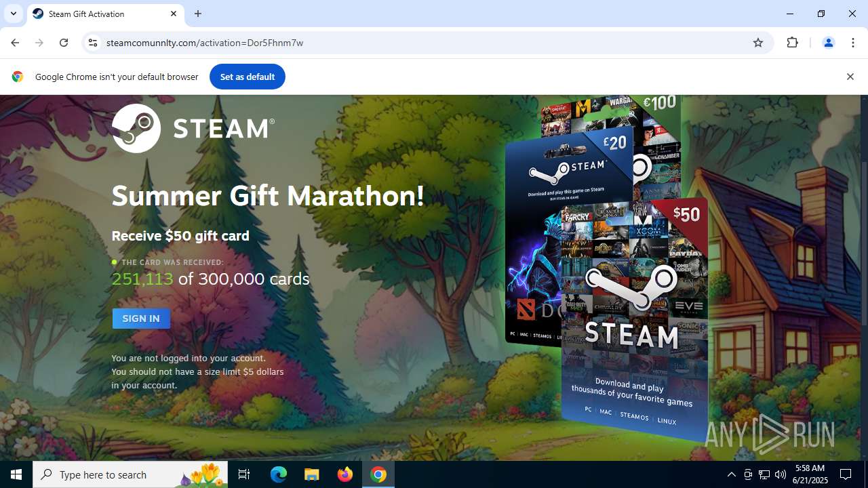The image size is (868, 488).
Task: Launch Firefox from taskbar
Action: [x=345, y=474]
